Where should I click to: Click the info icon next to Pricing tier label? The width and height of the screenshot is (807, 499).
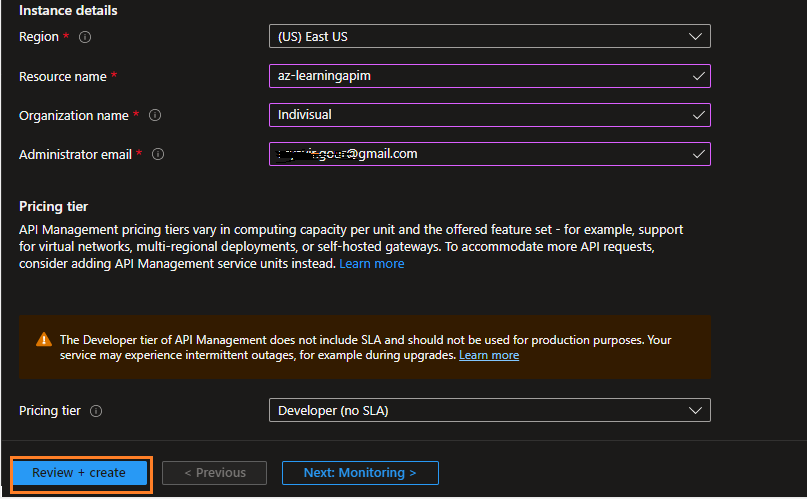(x=97, y=411)
